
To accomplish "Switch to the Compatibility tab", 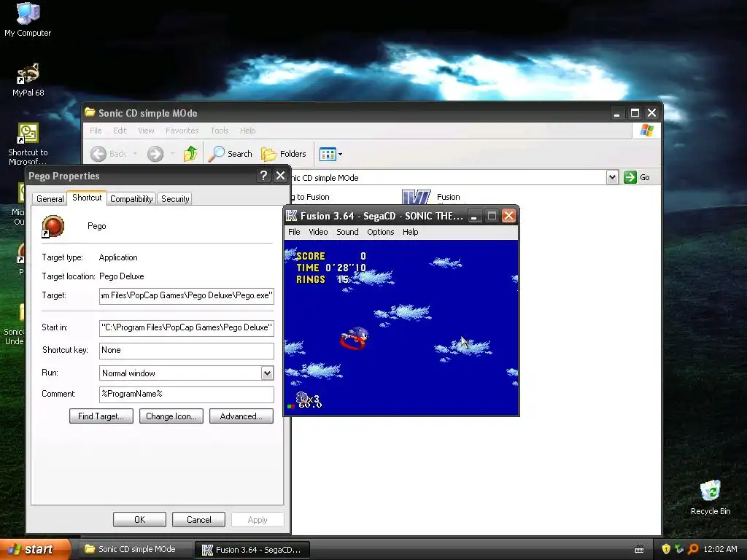I will coord(131,199).
